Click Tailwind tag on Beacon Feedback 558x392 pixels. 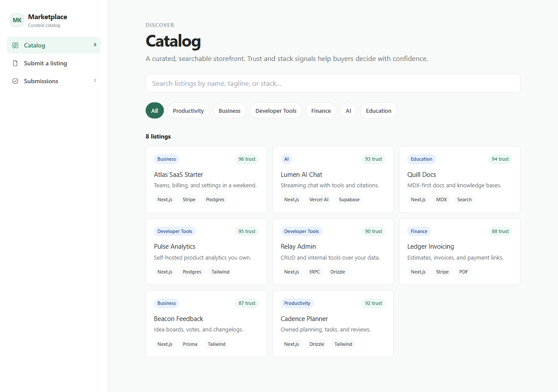[217, 344]
